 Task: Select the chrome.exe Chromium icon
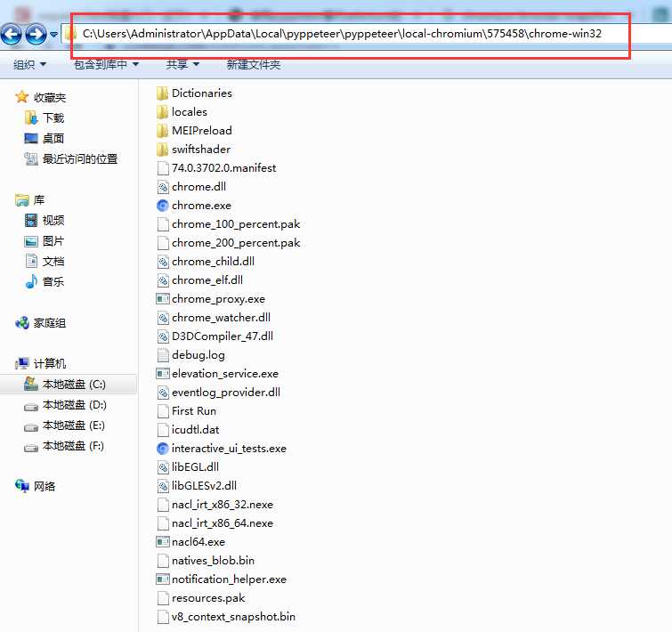[162, 206]
